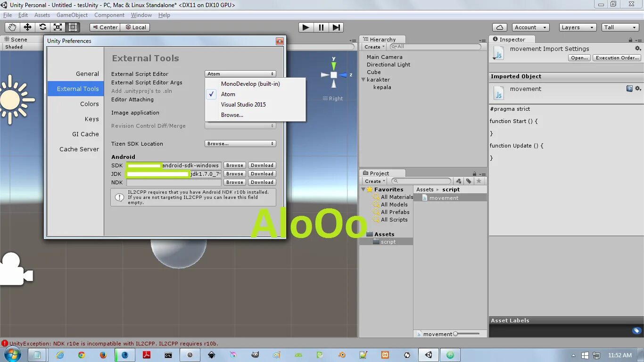Toggle Center pivot mode button
Image resolution: width=644 pixels, height=362 pixels.
[x=105, y=27]
